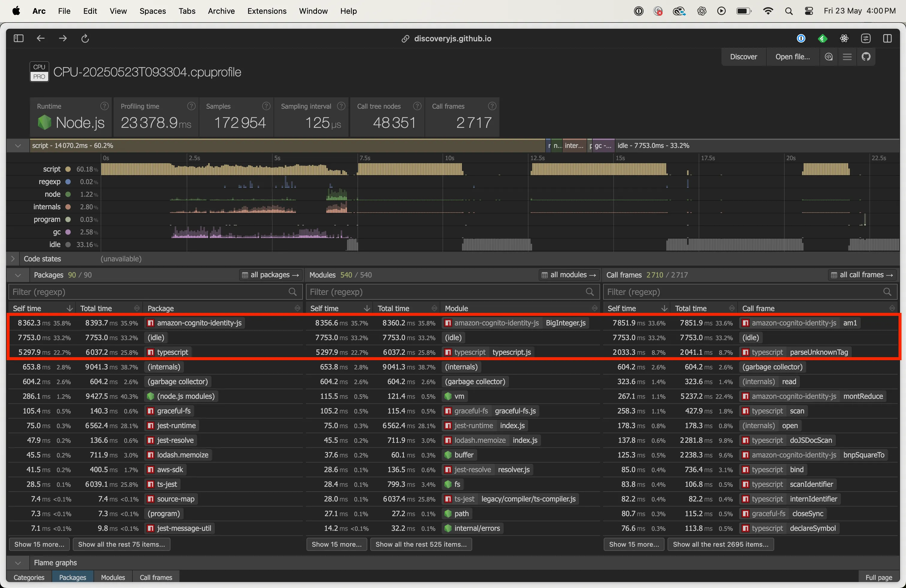This screenshot has width=906, height=588.
Task: Show 15 more packages
Action: 39,544
